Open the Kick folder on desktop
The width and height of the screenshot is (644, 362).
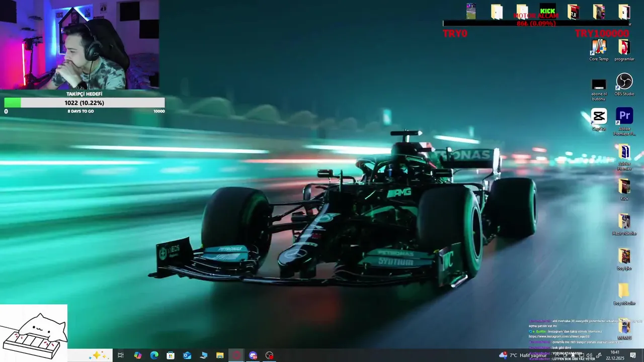(624, 189)
